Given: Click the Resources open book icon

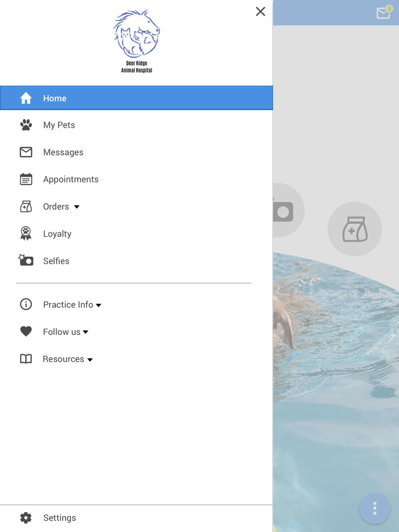Looking at the screenshot, I should click(x=26, y=359).
